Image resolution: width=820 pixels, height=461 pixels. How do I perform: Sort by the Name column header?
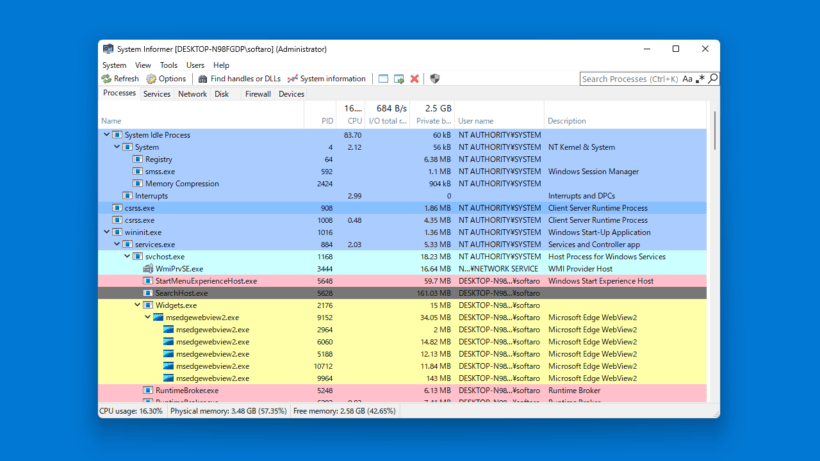201,115
